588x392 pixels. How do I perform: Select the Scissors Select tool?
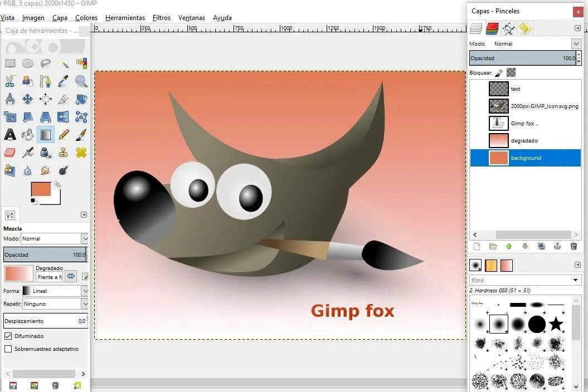coord(10,81)
